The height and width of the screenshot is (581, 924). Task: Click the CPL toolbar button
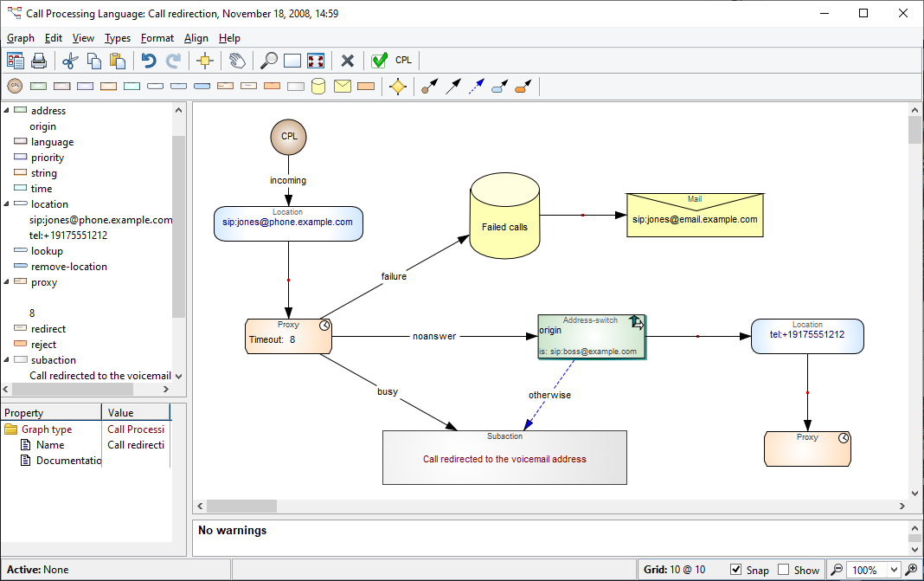(x=404, y=61)
